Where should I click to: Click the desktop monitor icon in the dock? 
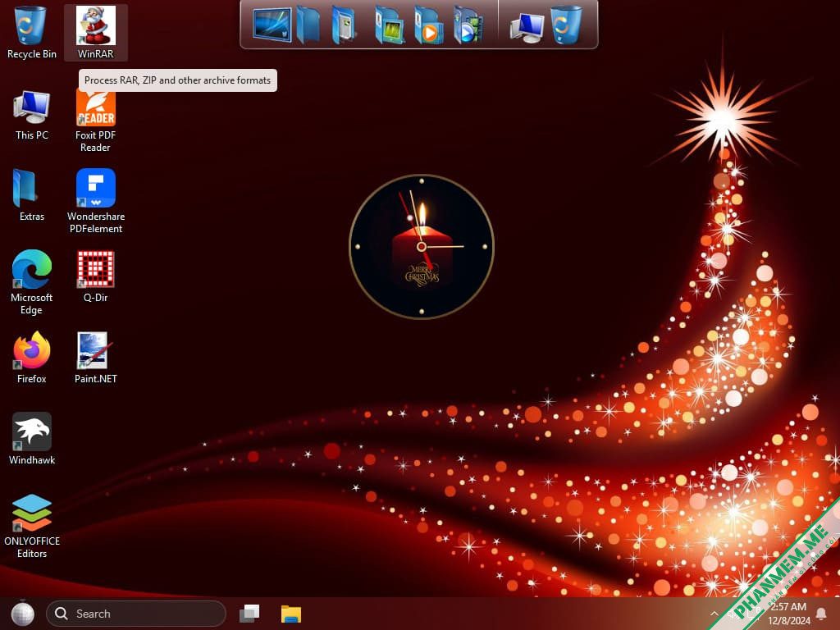click(x=272, y=25)
